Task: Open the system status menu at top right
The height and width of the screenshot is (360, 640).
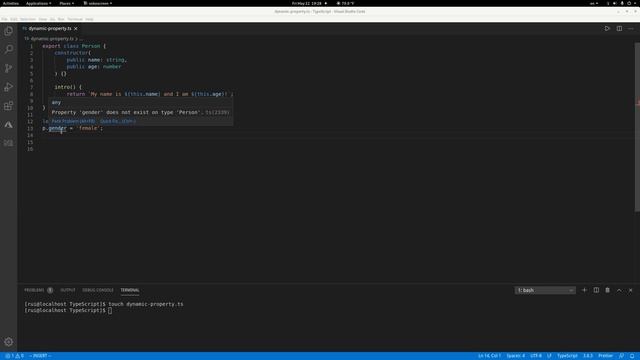Action: (622, 3)
